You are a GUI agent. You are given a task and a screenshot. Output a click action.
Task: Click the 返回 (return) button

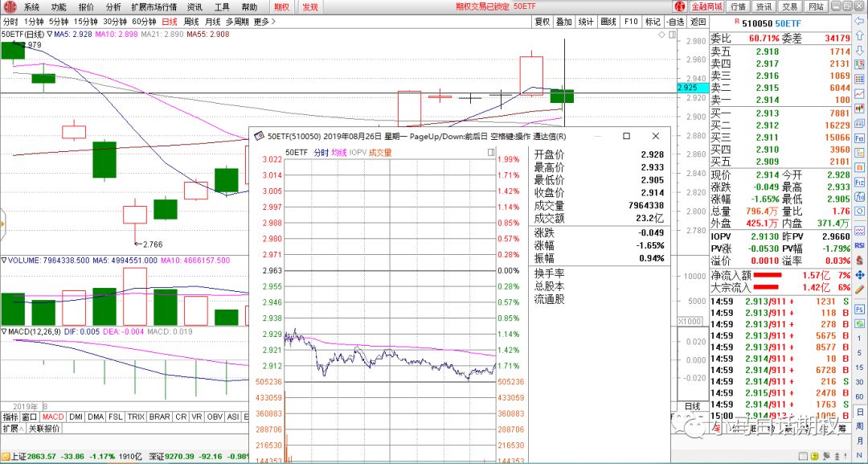pyautogui.click(x=699, y=22)
